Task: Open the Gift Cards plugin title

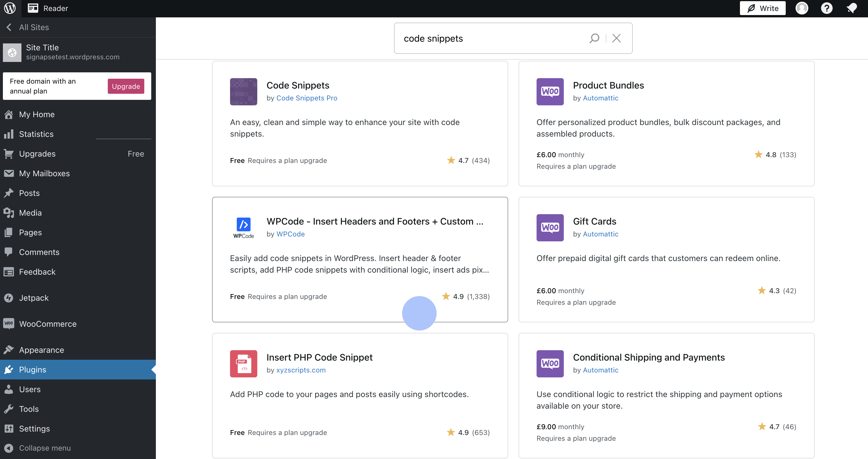Action: click(595, 221)
